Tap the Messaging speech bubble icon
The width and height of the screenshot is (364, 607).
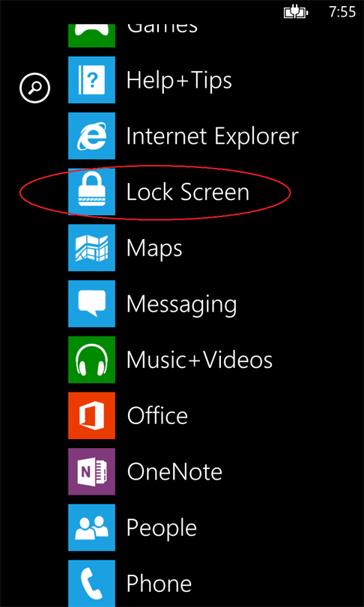[x=91, y=303]
